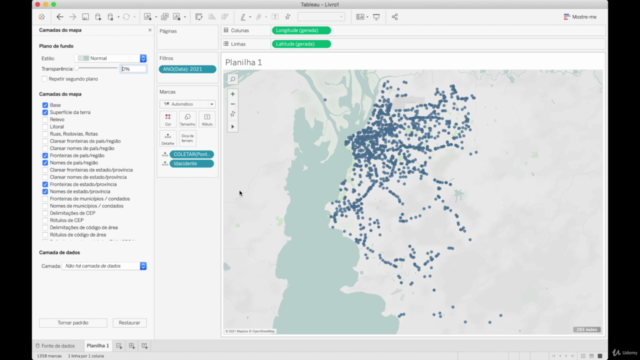Viewport: 640px width, 360px height.
Task: Click the new dashboard tab icon
Action: [132, 346]
